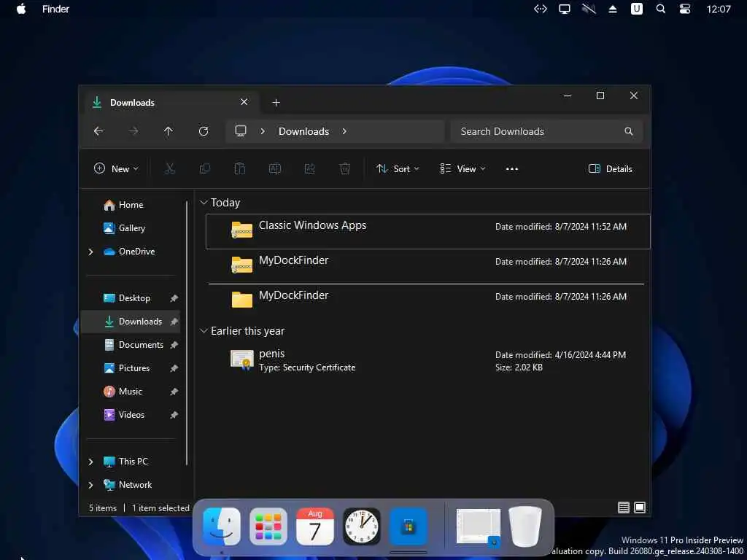Click chevron before Downloads in address bar

tap(263, 131)
